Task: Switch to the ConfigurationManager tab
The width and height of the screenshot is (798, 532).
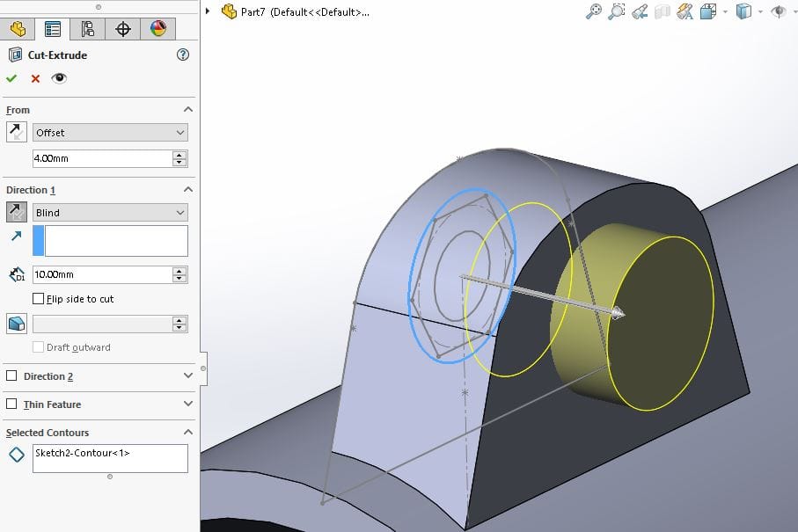Action: (x=88, y=29)
